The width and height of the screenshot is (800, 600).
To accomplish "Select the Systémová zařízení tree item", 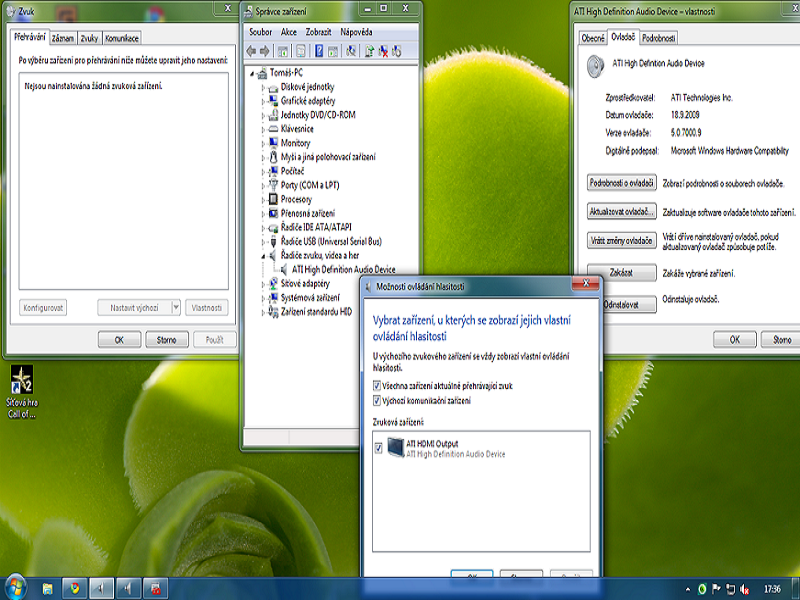I will click(310, 297).
